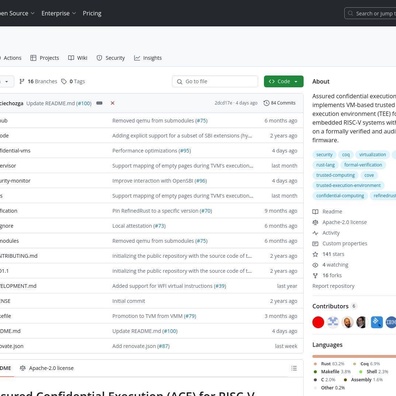Open the Actions tab
Image resolution: width=396 pixels, height=396 pixels.
click(x=12, y=58)
